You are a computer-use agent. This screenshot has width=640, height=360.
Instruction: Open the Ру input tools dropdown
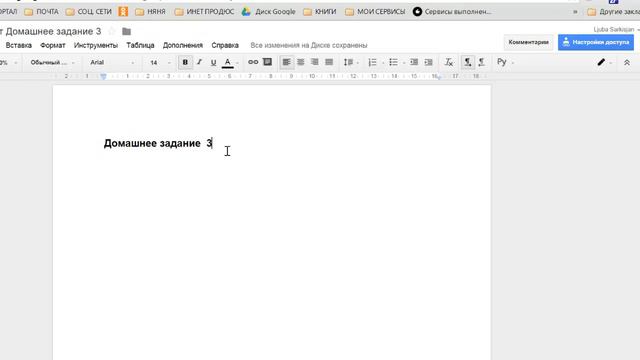(505, 62)
